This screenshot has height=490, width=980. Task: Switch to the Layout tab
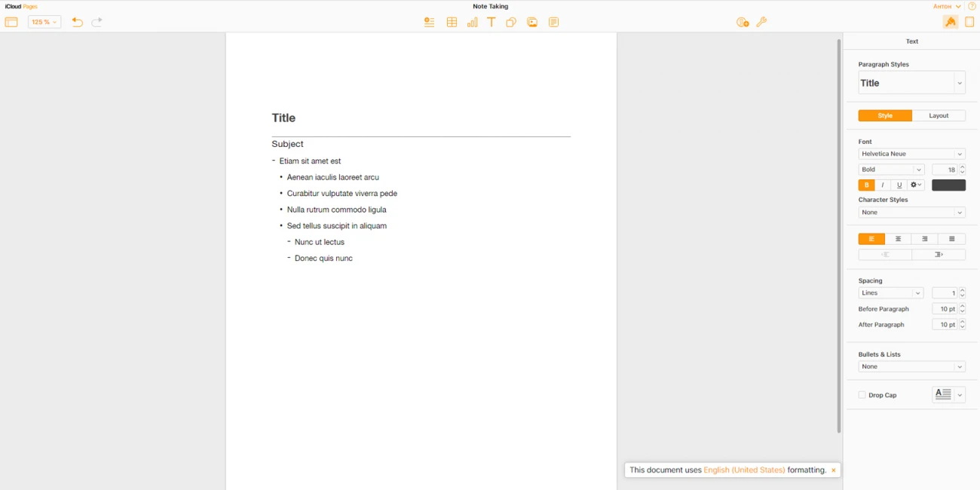pos(939,116)
